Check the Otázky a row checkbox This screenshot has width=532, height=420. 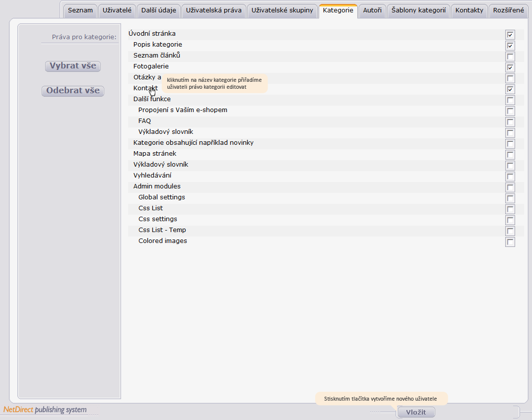(x=510, y=78)
